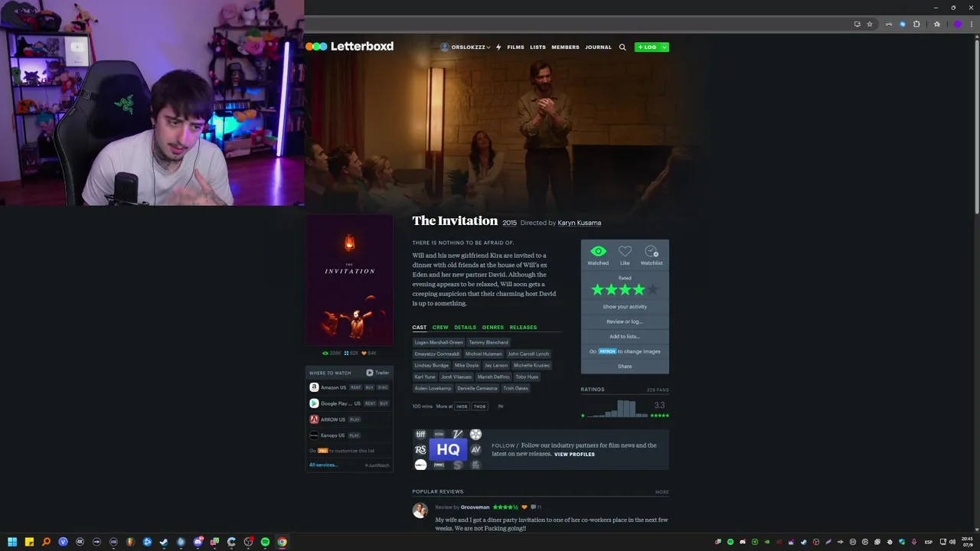Add the film to Watchlist
Viewport: 980px width, 551px height.
pos(652,255)
